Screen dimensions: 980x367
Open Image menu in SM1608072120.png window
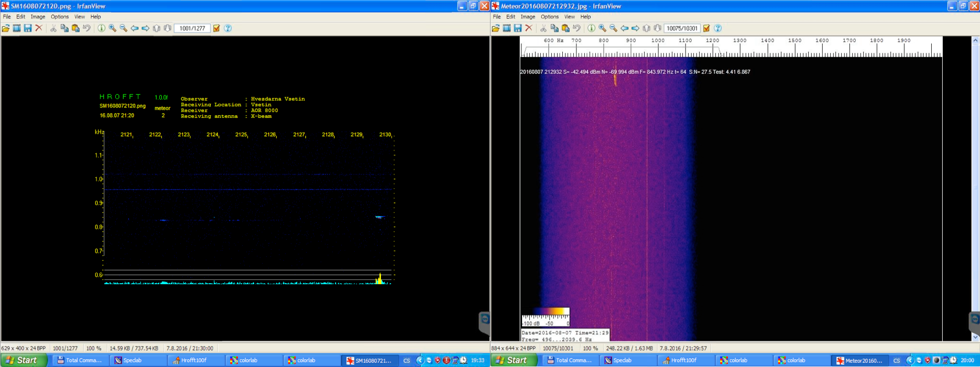[x=38, y=17]
